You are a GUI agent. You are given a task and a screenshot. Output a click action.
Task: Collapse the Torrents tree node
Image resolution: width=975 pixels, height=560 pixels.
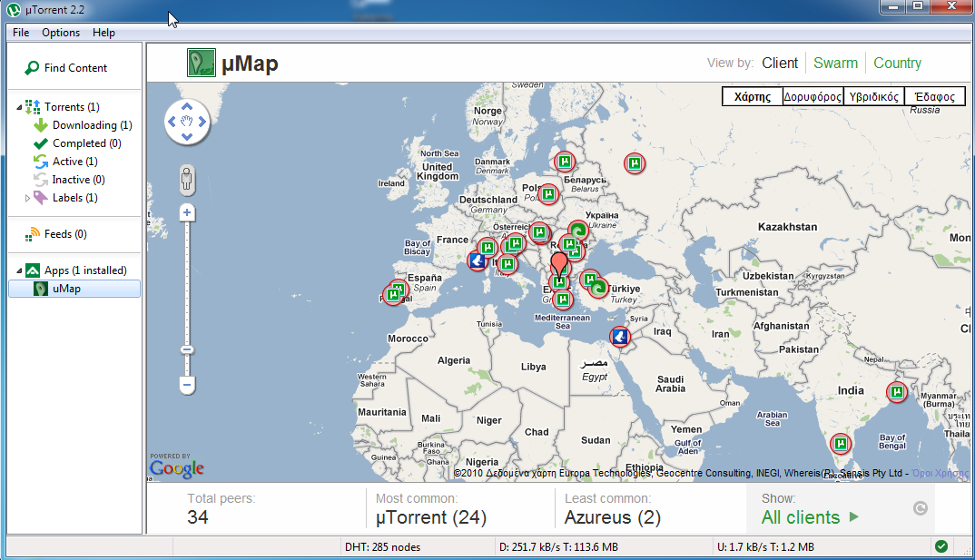click(x=19, y=107)
